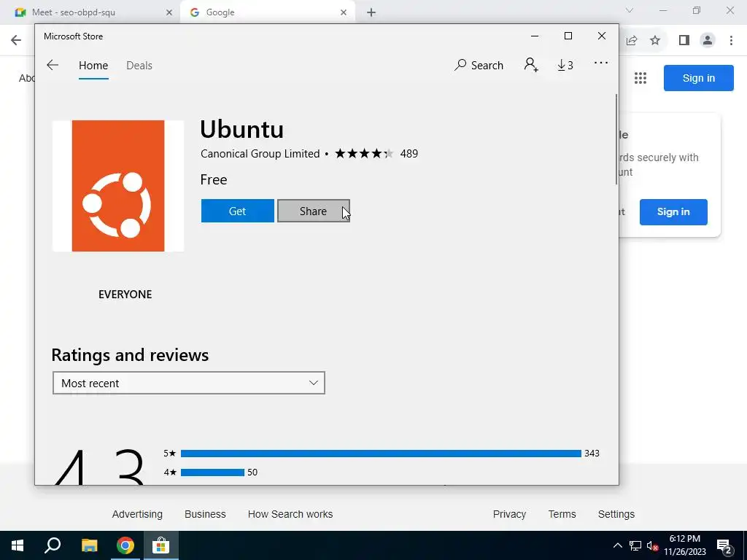Close the Meet tab in Chrome
Image resolution: width=747 pixels, height=560 pixels.
coord(169,12)
